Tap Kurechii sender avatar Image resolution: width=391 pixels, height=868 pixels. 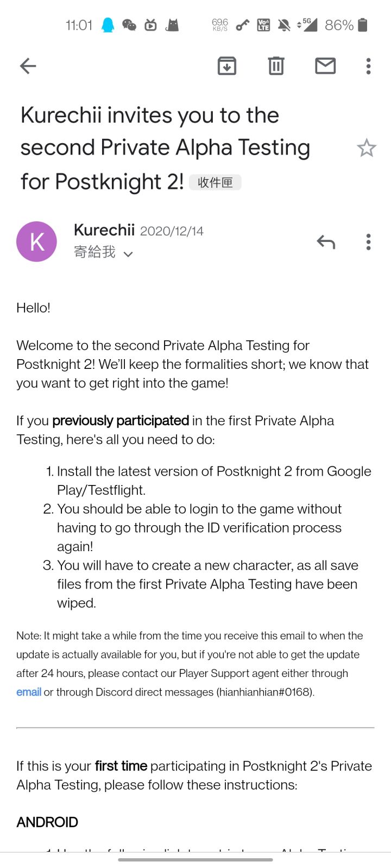tap(37, 241)
